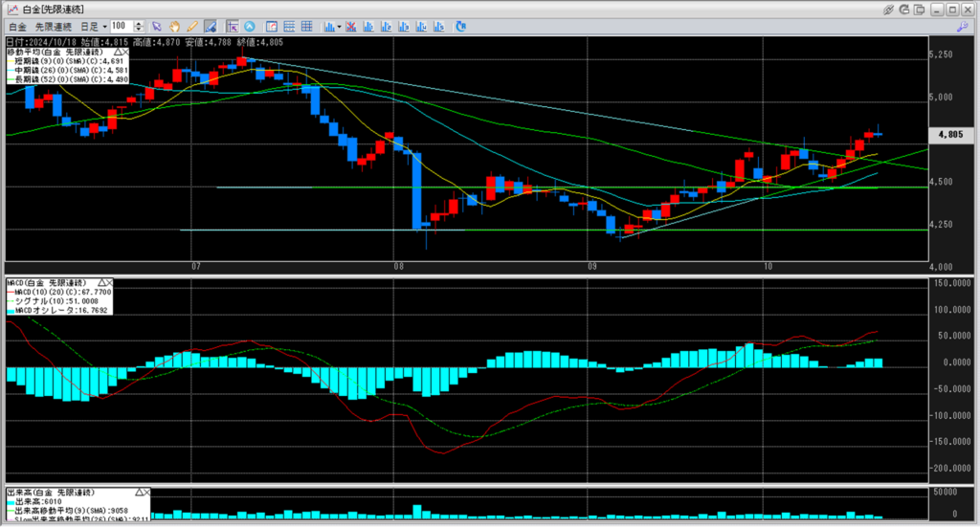This screenshot has width=980, height=527.
Task: Click the 4,805 current price label
Action: (950, 134)
